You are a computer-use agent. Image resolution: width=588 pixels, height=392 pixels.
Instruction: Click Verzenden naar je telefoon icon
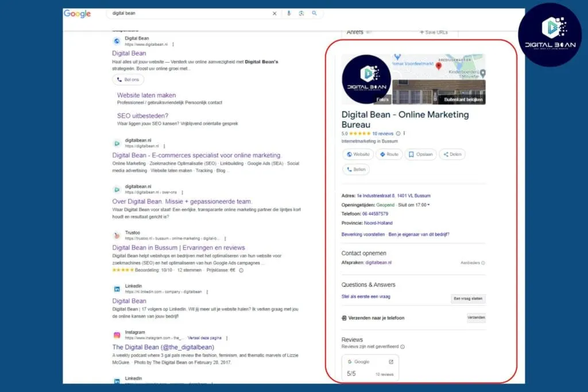[344, 318]
